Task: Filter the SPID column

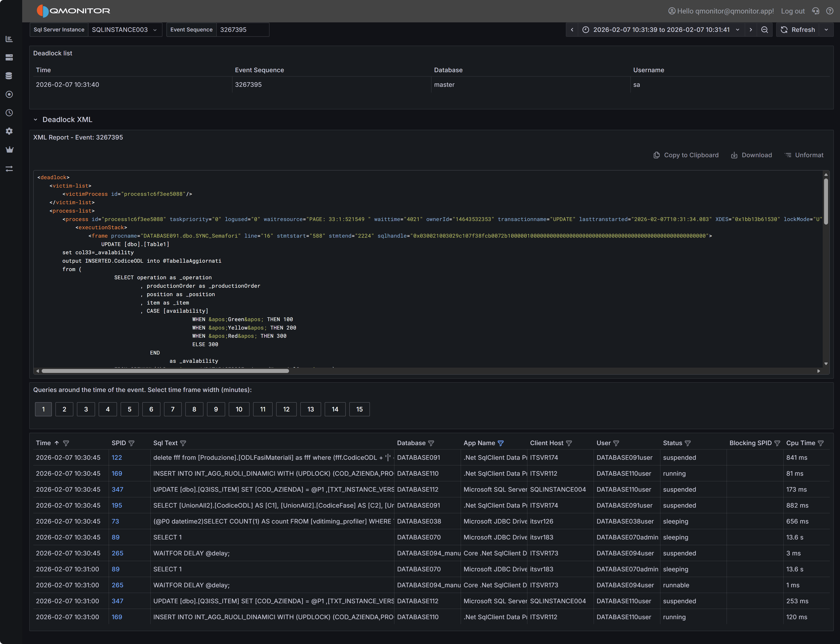Action: [132, 443]
